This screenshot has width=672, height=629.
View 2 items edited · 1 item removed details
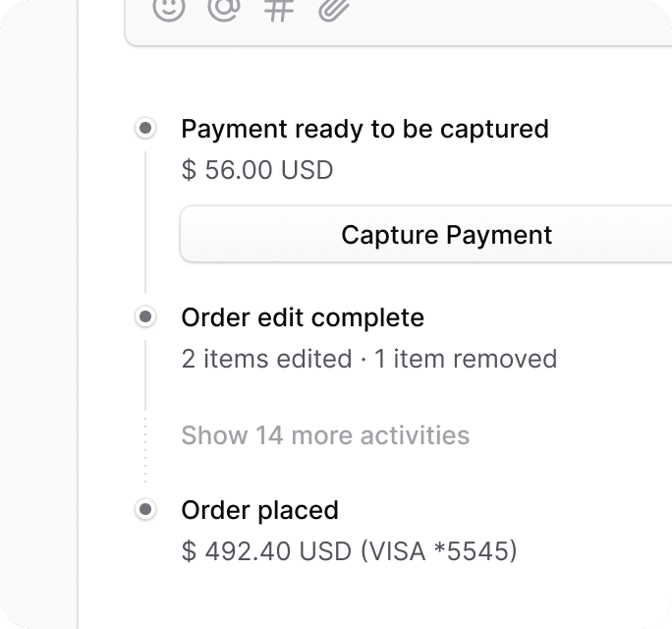pos(369,359)
